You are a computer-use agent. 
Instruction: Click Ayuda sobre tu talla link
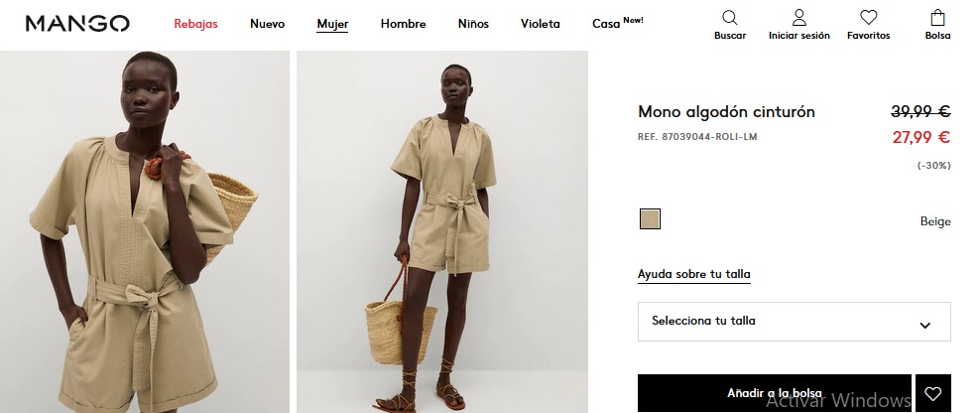(693, 275)
